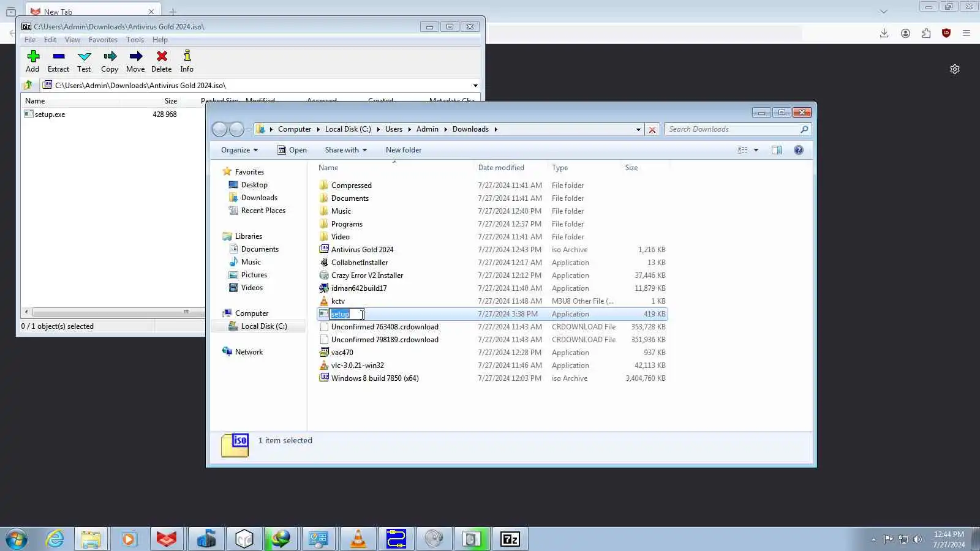Sort files by Date modified column
Screen dimensions: 980x551
[x=501, y=168]
